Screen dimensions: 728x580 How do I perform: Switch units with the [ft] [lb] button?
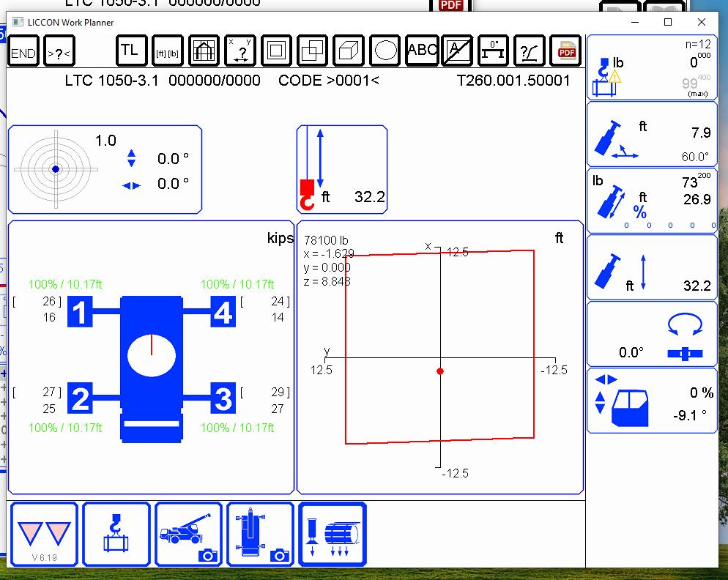[x=167, y=51]
